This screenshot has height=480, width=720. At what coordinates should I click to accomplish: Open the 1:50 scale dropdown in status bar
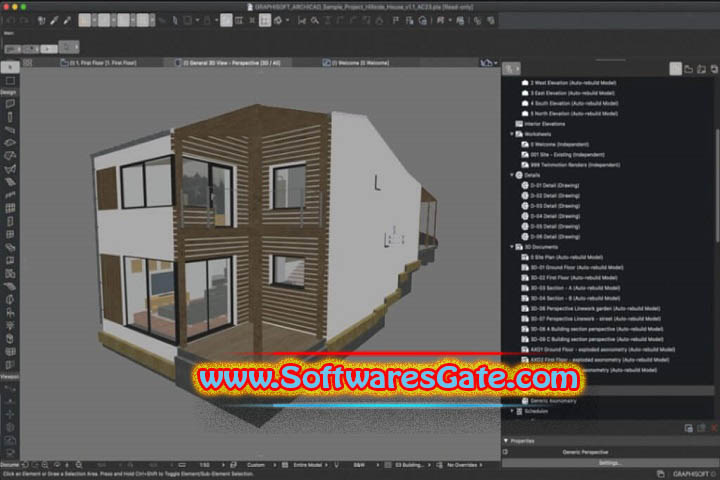tap(205, 465)
